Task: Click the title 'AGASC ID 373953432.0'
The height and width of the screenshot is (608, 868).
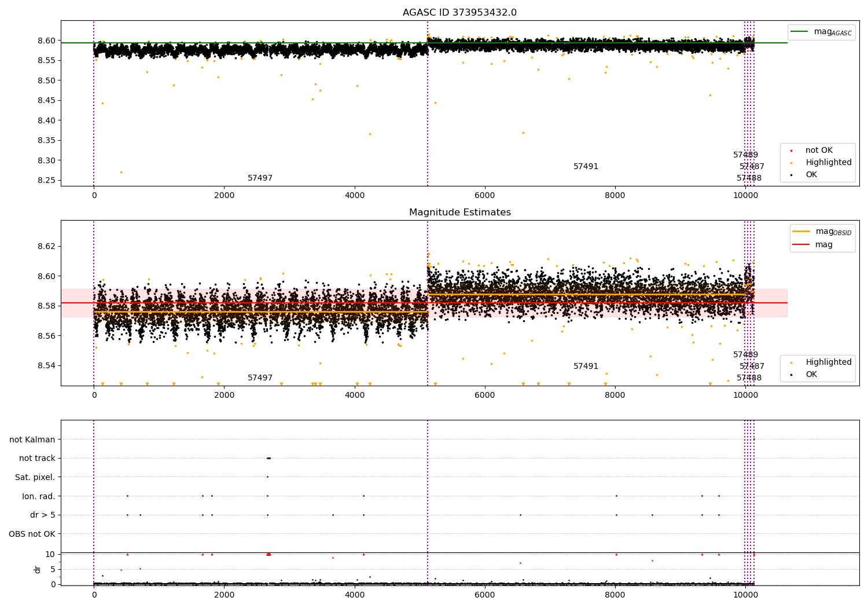Action: pos(459,13)
